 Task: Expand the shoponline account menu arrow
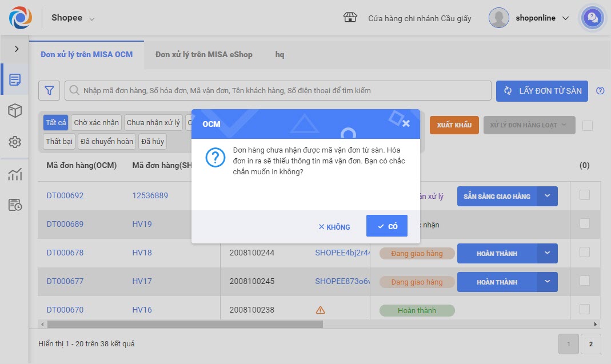click(x=565, y=18)
